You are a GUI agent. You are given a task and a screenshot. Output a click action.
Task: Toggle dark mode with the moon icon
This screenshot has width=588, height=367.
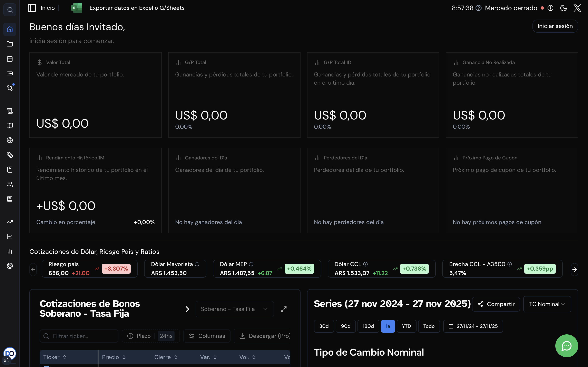click(x=563, y=8)
